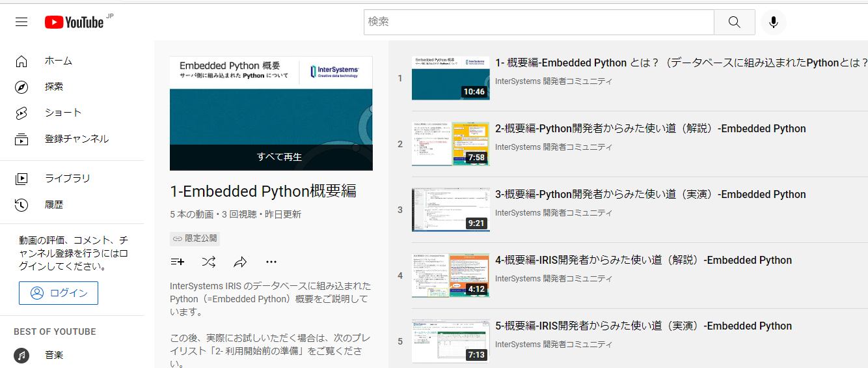This screenshot has height=368, width=868.
Task: Open title 5-概要編-IRIS開発者からみた使い道（実演）
Action: (x=644, y=326)
